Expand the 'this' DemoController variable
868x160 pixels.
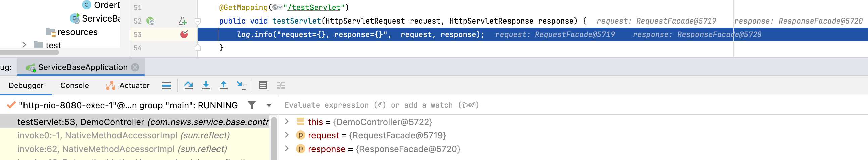click(287, 122)
